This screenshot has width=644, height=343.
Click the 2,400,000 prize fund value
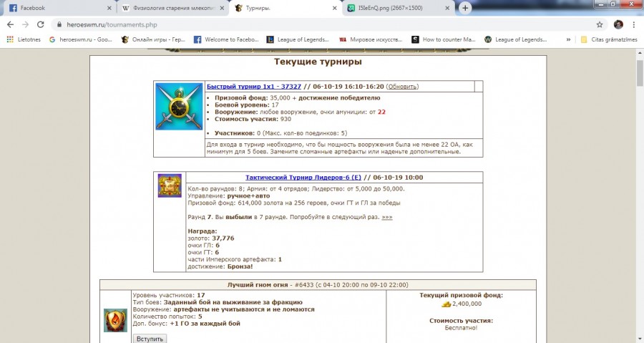click(467, 304)
